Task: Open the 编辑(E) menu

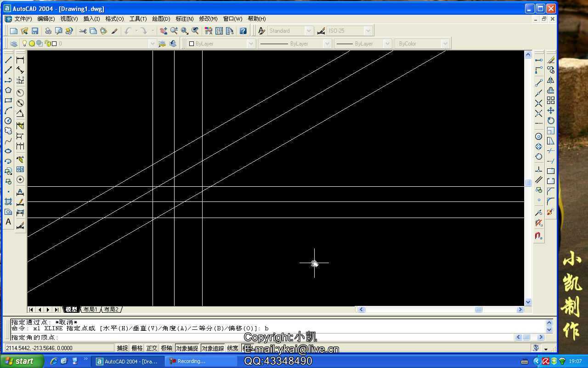Action: pos(46,19)
